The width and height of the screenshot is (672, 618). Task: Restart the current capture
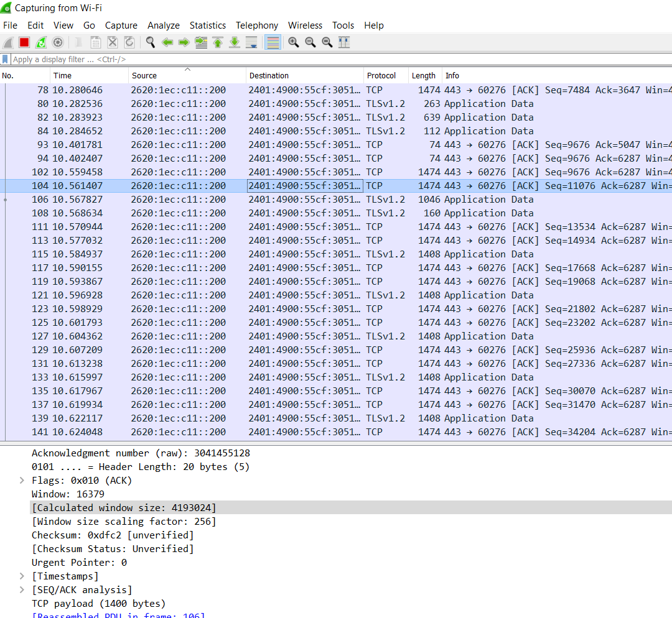click(41, 42)
